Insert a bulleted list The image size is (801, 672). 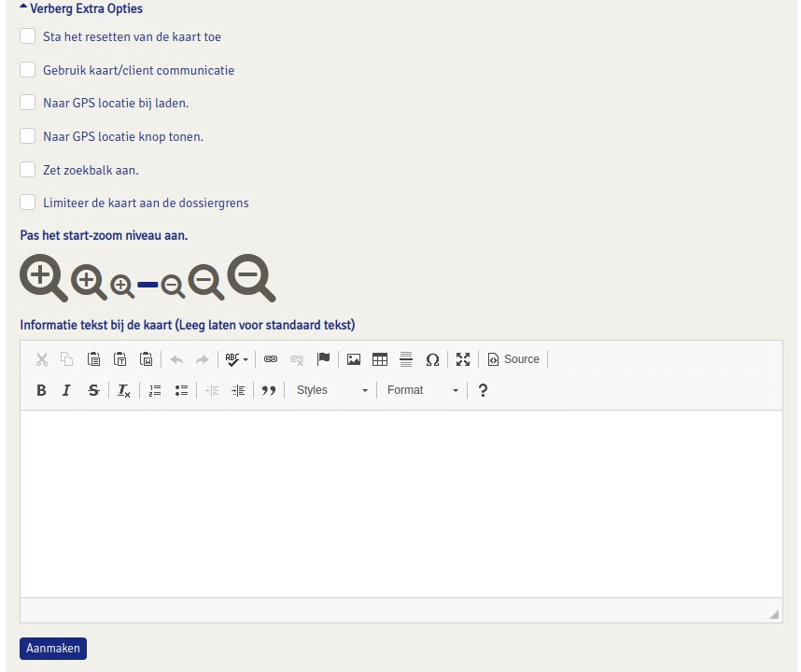pyautogui.click(x=182, y=390)
